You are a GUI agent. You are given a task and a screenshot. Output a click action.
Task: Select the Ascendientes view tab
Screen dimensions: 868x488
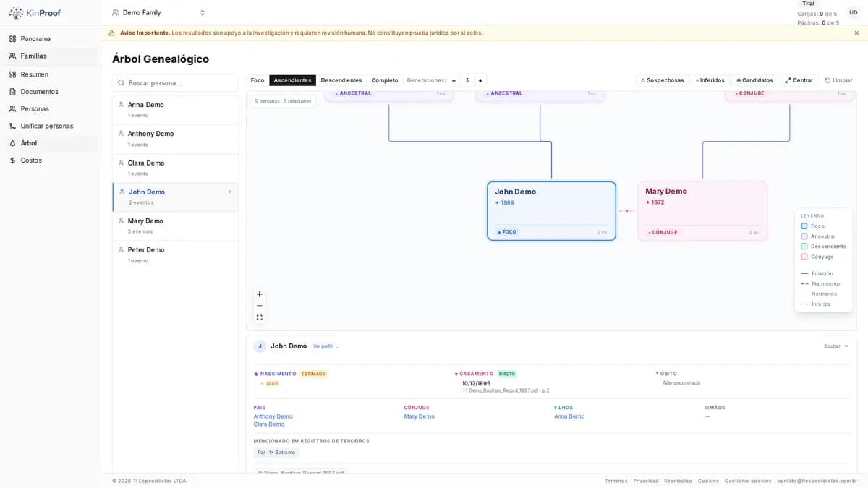(292, 80)
